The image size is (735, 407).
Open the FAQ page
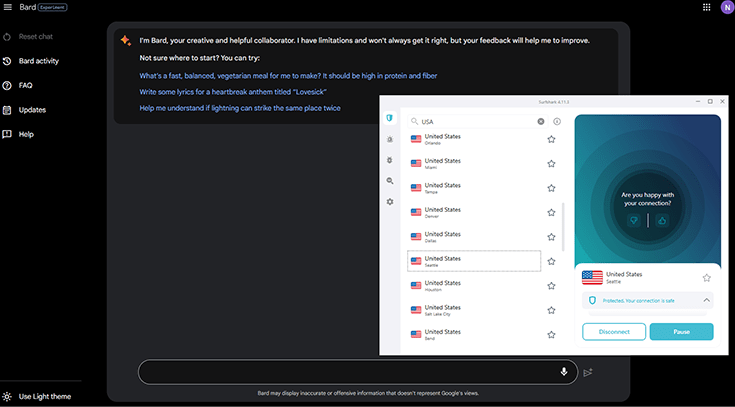[18, 85]
